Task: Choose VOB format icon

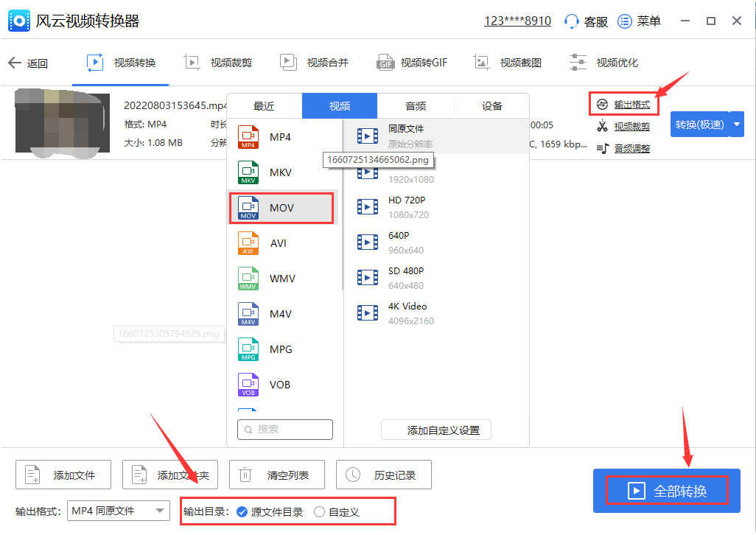Action: [x=248, y=385]
